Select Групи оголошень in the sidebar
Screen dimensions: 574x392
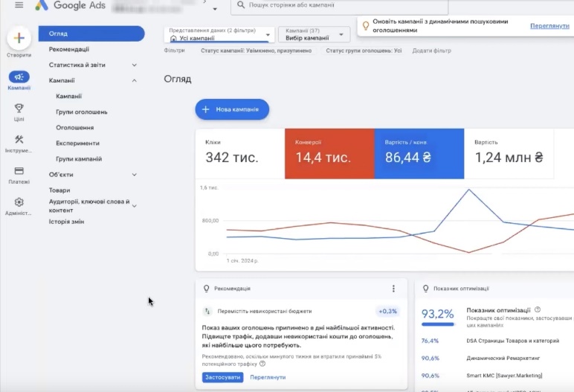tap(82, 112)
